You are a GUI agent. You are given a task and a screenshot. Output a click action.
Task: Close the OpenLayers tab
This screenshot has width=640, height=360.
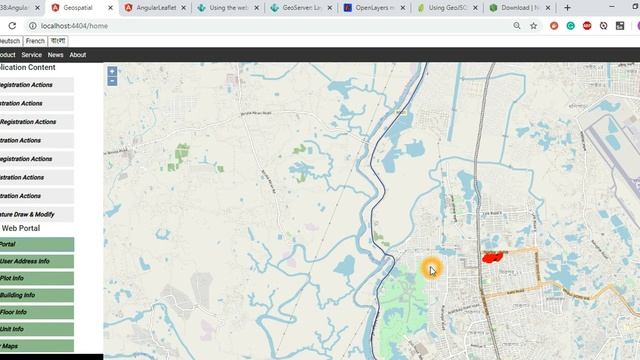(403, 8)
